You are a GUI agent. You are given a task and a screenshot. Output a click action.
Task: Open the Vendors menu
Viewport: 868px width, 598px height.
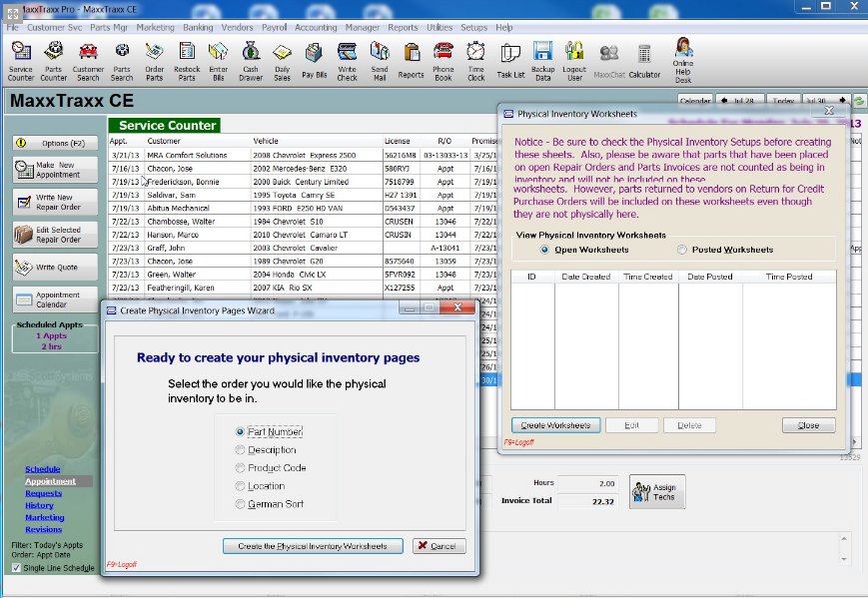237,27
